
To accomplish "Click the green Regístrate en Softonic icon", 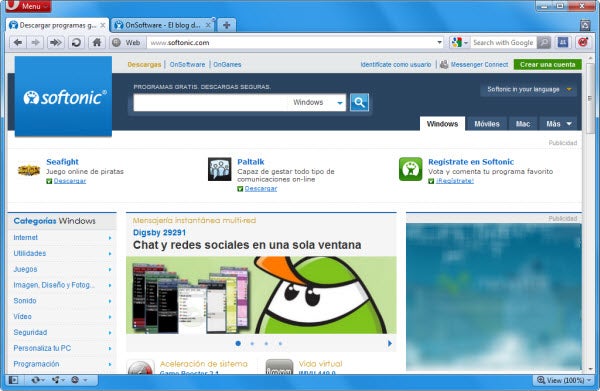I will coord(411,169).
